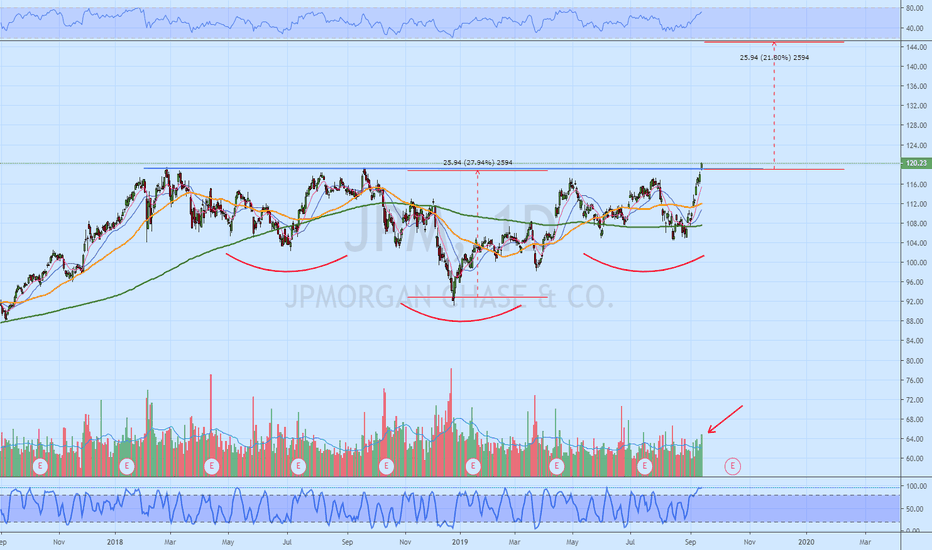
Task: Select the '25.94 (21.80%) 2594' measurement label
Action: point(774,58)
